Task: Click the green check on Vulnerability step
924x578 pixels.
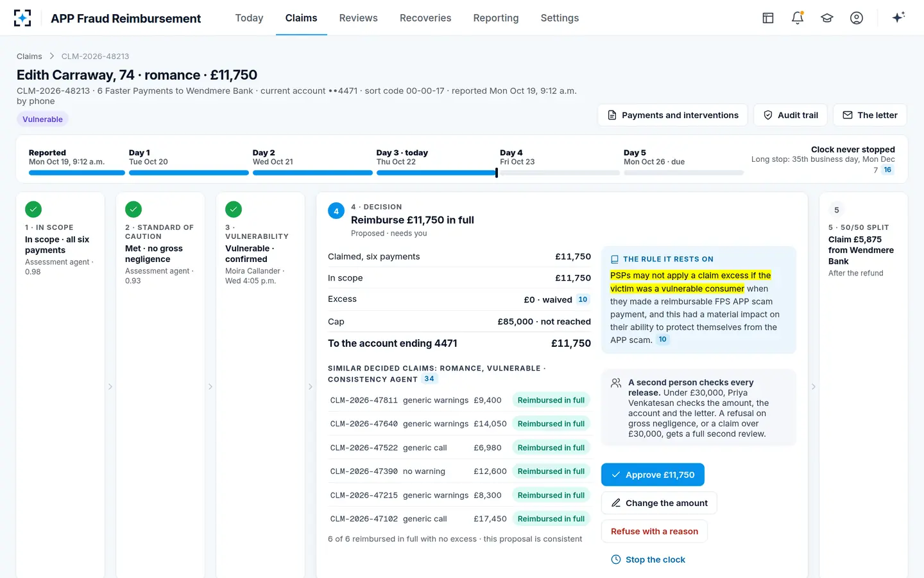Action: (234, 209)
